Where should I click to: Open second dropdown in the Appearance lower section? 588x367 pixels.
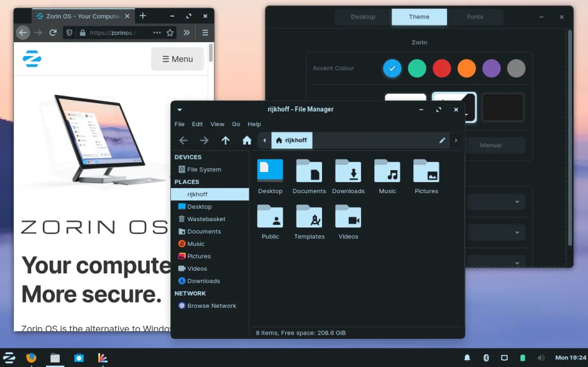(x=497, y=233)
